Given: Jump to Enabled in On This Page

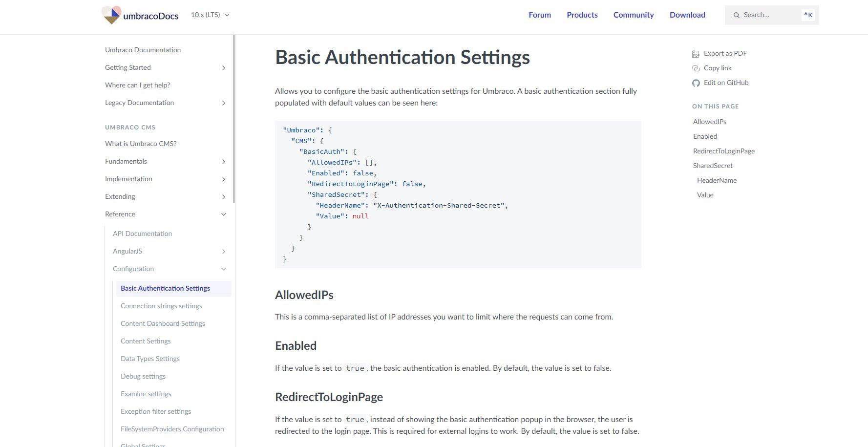Looking at the screenshot, I should (x=705, y=136).
